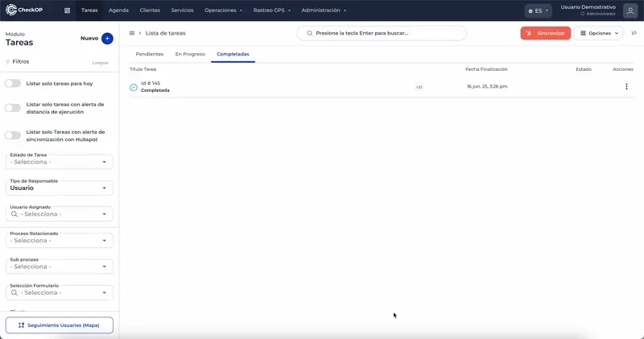
Task: Toggle Tareas con alerta de sincronización con Hubspot
Action: (13, 135)
